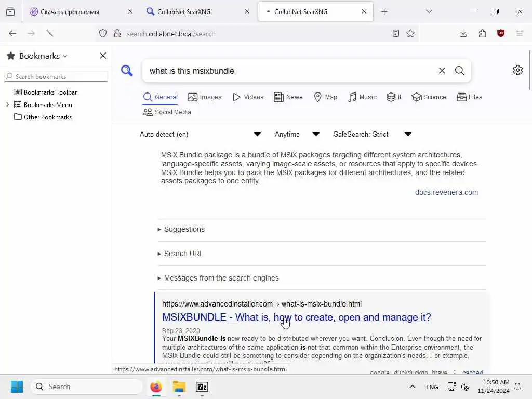
Task: Select Bookmarks Toolbar in the sidebar
Action: click(50, 92)
